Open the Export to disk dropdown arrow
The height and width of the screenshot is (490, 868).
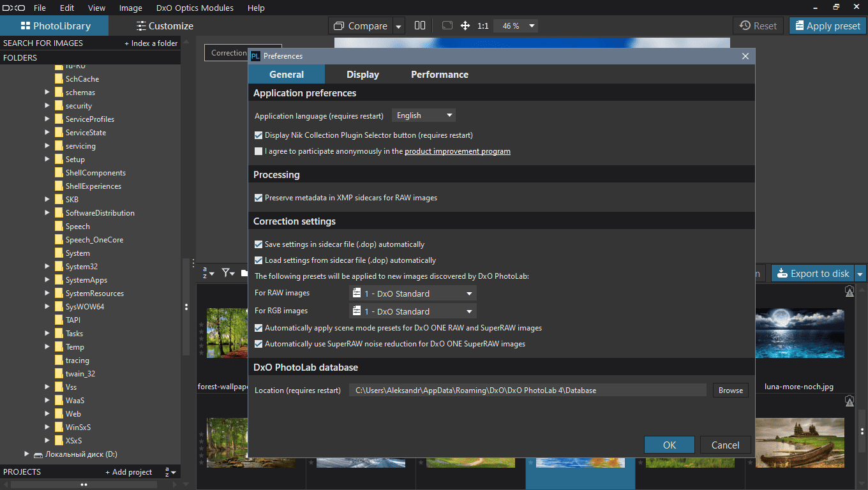pos(860,274)
